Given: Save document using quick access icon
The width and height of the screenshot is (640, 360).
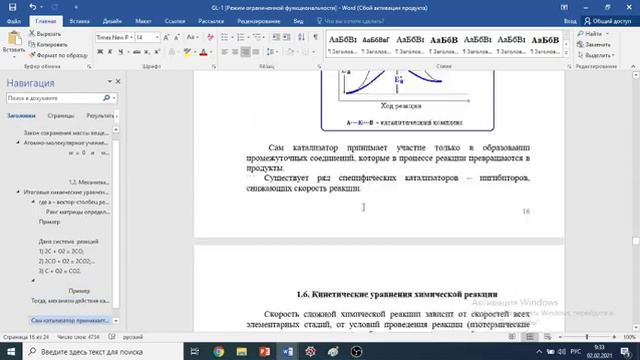Looking at the screenshot, I should tap(12, 7).
